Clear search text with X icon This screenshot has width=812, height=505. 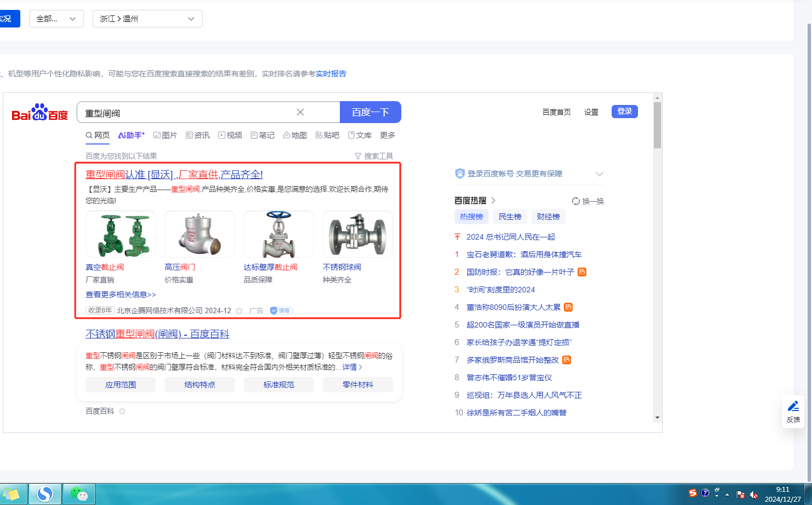[300, 112]
